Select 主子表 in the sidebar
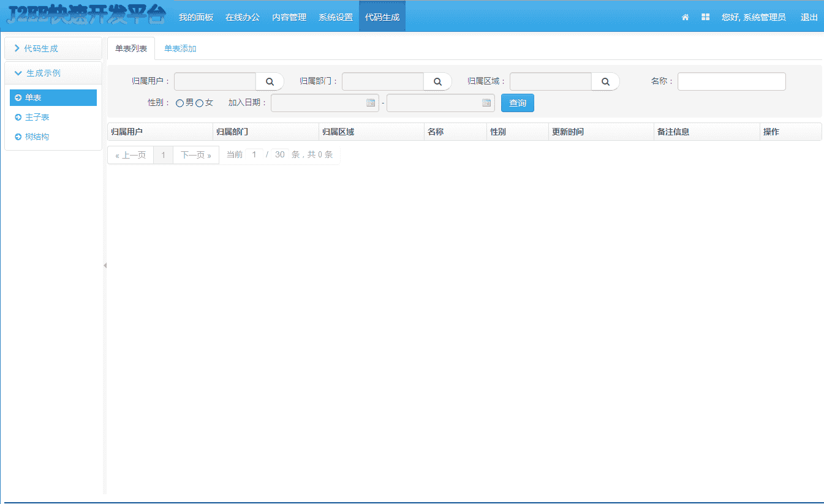Viewport: 824px width, 504px height. click(x=53, y=117)
